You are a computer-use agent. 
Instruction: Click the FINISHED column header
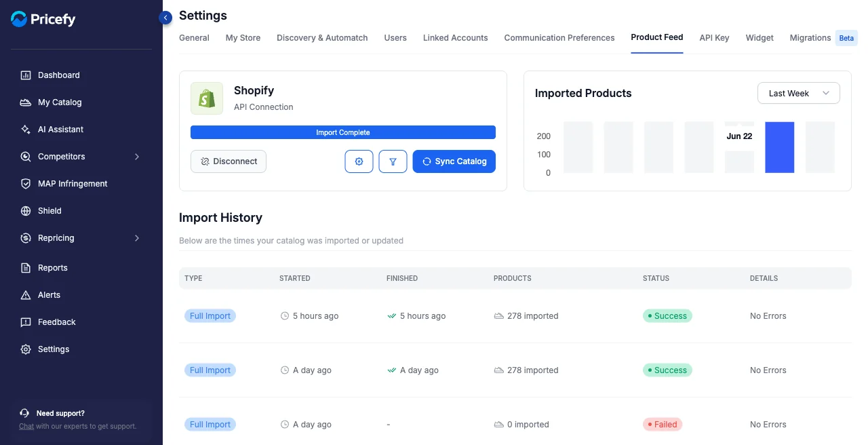click(402, 278)
